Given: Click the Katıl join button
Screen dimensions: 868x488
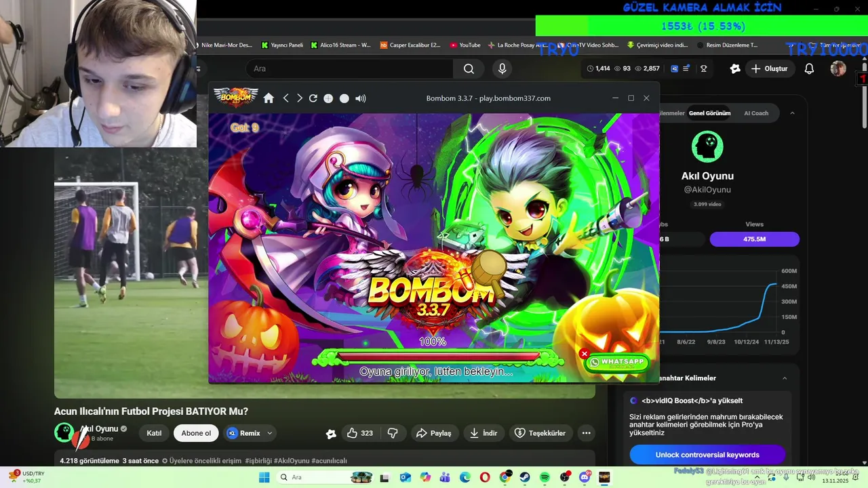Looking at the screenshot, I should (154, 433).
